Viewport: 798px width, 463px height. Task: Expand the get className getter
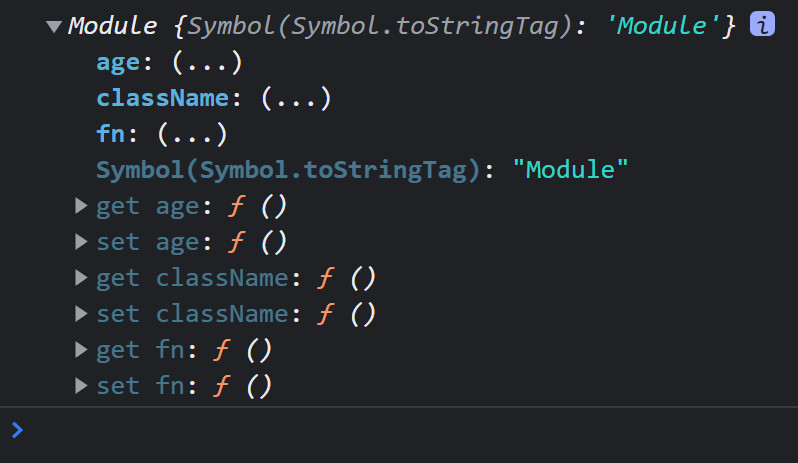point(82,278)
